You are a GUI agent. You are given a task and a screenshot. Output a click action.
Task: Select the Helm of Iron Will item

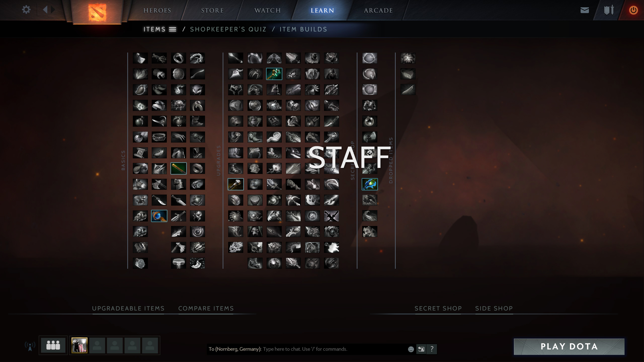tap(178, 184)
